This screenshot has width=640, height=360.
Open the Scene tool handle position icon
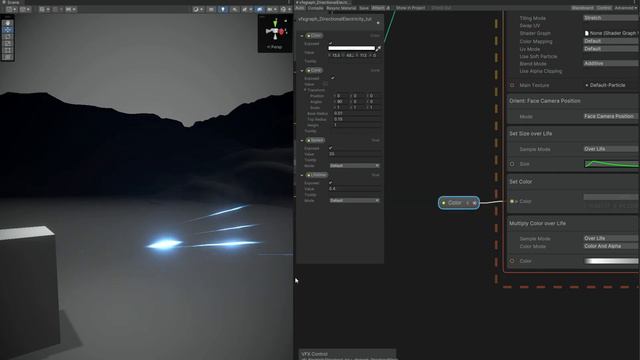pyautogui.click(x=12, y=9)
